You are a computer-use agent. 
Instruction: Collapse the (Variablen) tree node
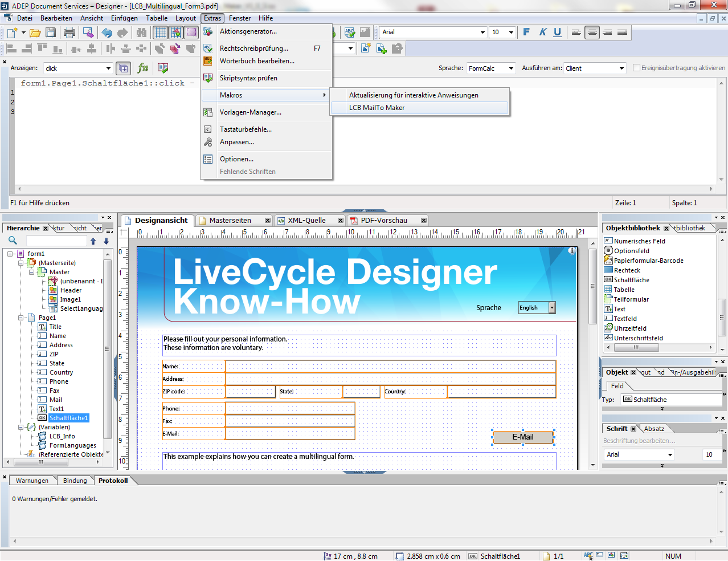tap(21, 427)
